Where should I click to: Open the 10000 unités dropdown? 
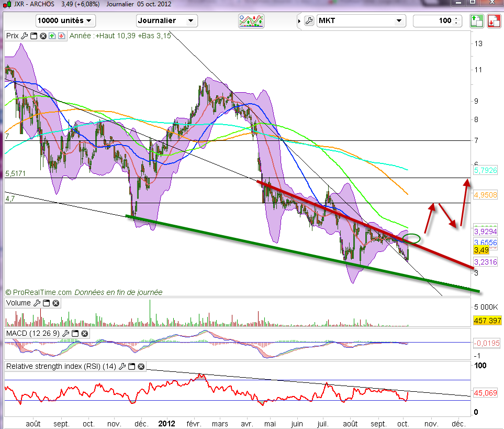65,21
